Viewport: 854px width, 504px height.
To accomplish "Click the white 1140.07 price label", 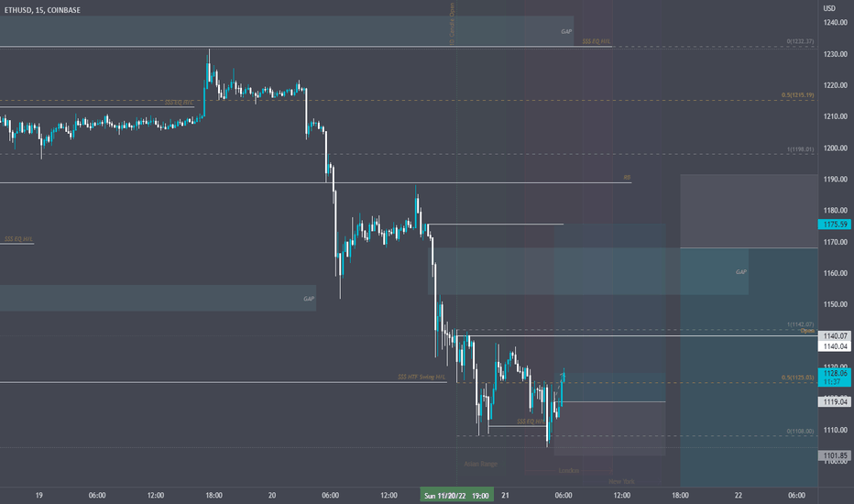I will point(835,336).
